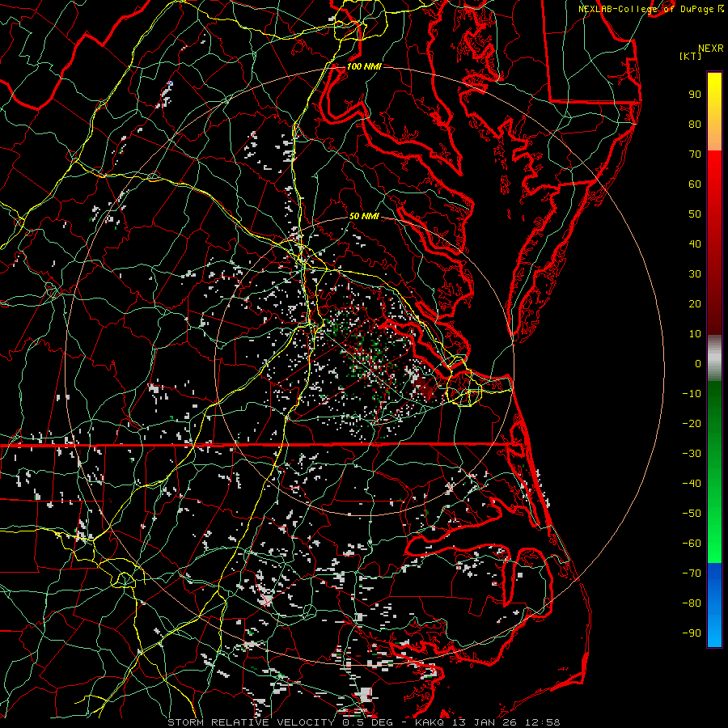Click the -20 value on velocity scale

(x=692, y=424)
